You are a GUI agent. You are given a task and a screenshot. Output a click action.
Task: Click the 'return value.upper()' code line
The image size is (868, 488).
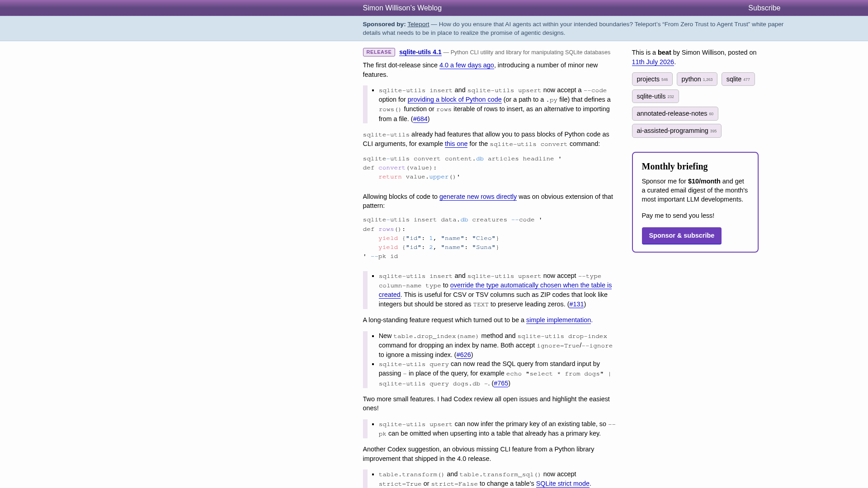point(419,177)
